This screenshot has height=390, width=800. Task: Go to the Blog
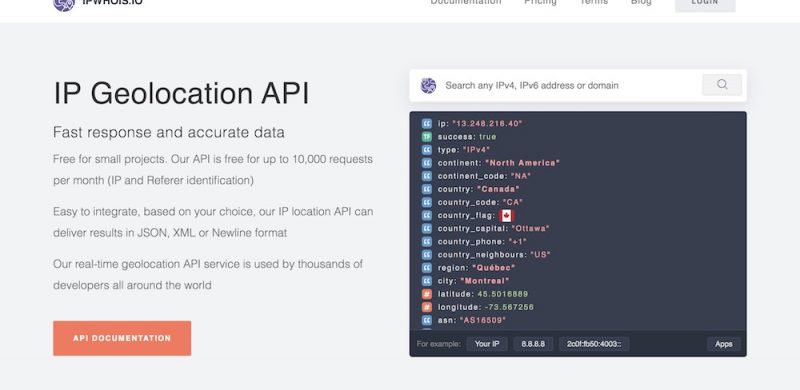[x=641, y=2]
